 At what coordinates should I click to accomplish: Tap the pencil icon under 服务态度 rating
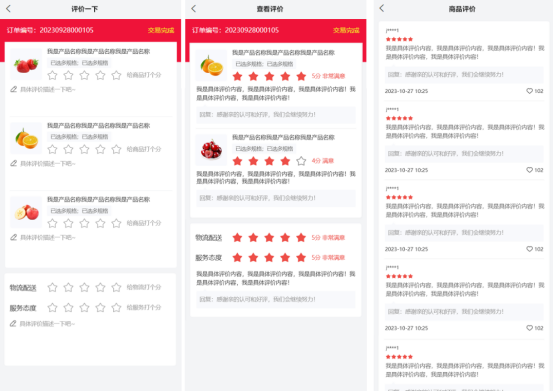[x=13, y=323]
